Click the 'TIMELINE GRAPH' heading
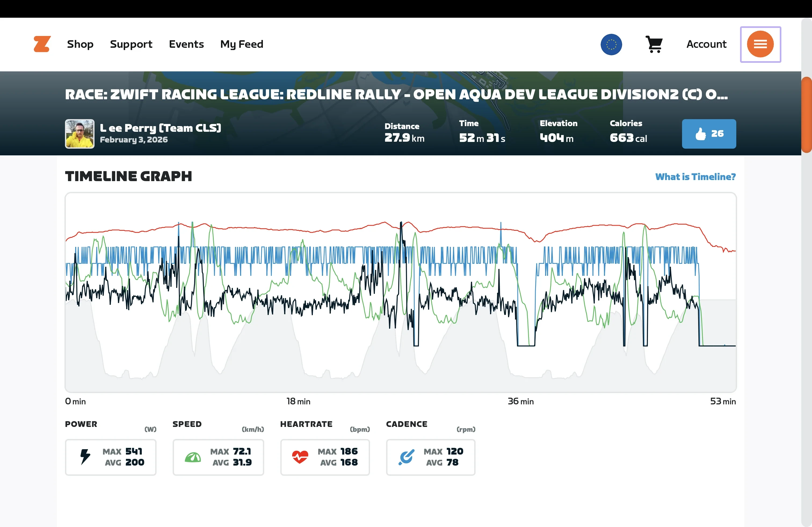812x527 pixels. coord(128,176)
